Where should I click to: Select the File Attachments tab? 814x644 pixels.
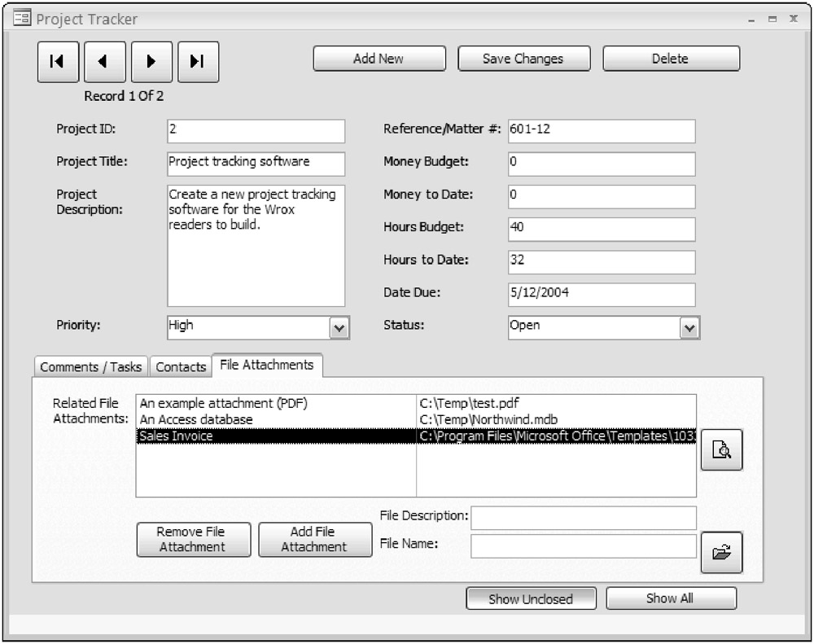pos(266,366)
